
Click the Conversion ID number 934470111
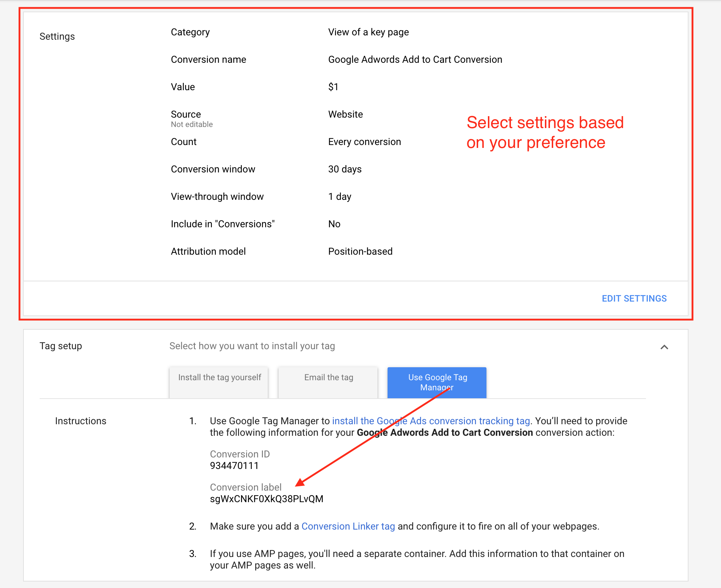click(x=234, y=466)
